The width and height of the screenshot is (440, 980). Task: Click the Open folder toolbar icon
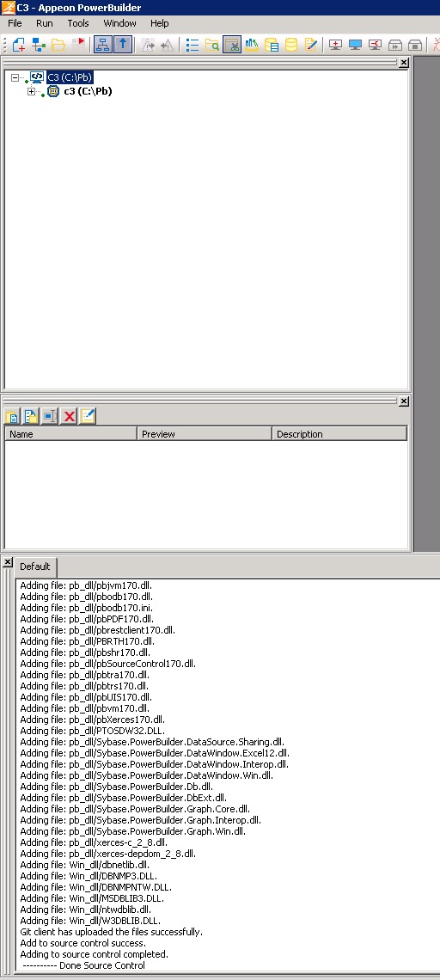point(58,45)
